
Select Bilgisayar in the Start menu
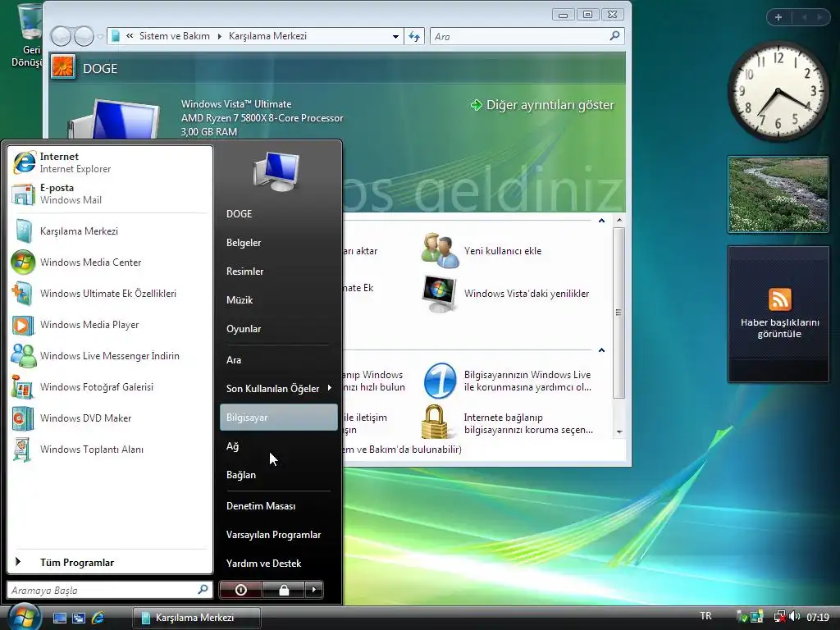pos(279,418)
